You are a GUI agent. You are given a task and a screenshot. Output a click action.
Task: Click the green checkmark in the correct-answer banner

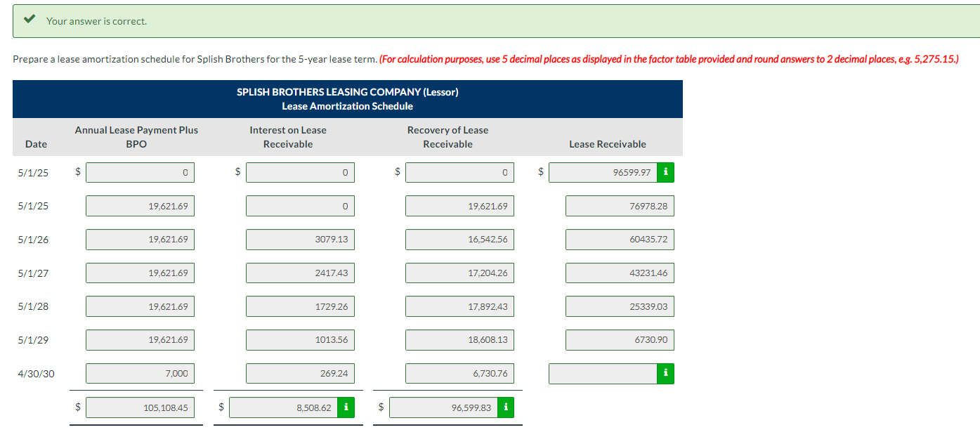pyautogui.click(x=29, y=20)
